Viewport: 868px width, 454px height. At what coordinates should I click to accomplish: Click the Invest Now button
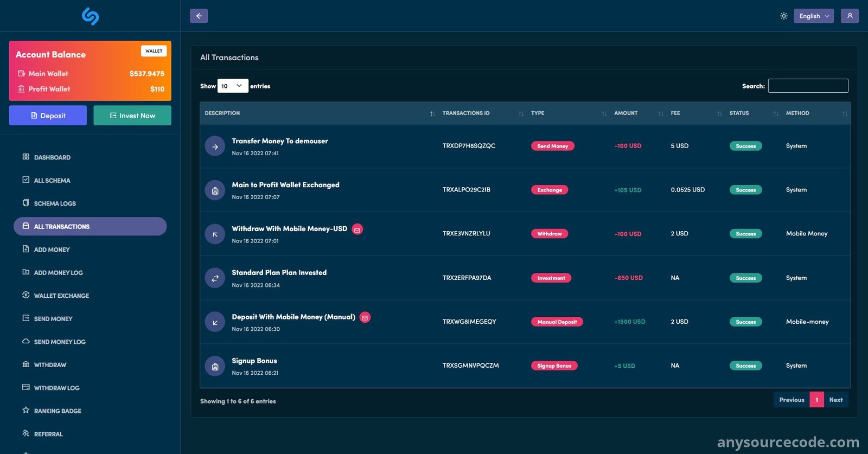(132, 116)
